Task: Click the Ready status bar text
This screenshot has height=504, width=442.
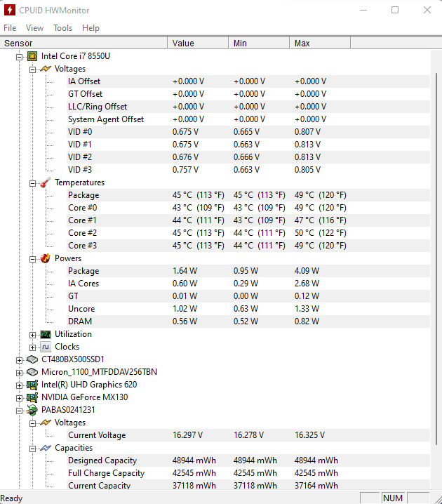Action: coord(11,498)
